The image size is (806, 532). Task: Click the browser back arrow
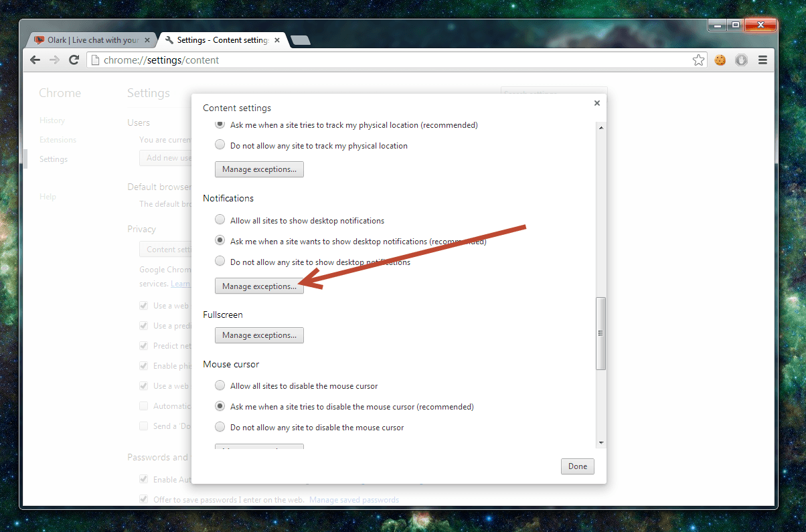coord(35,60)
